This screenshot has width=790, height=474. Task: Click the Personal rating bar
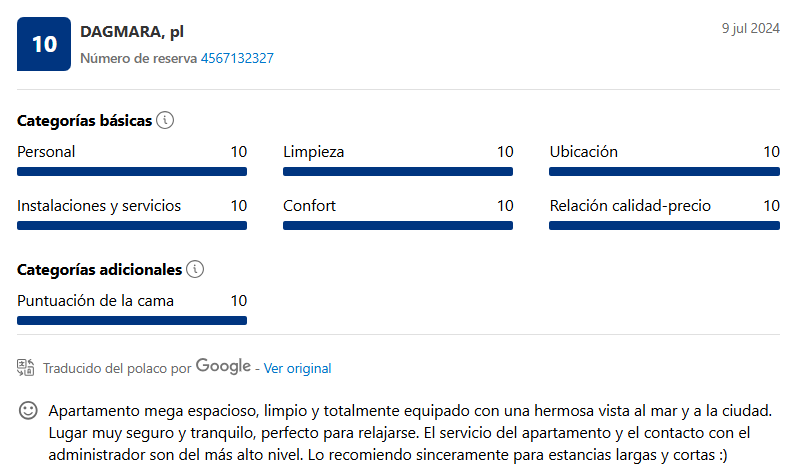click(x=132, y=172)
